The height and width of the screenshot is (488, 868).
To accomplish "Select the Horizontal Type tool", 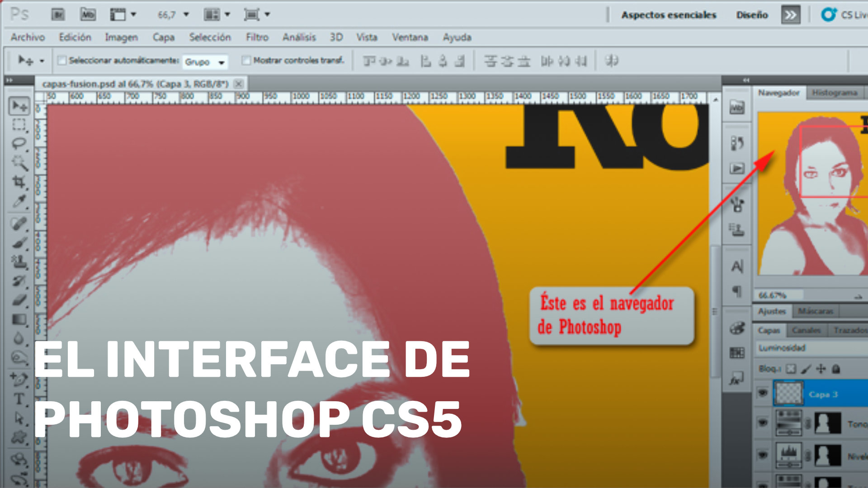I will 19,399.
